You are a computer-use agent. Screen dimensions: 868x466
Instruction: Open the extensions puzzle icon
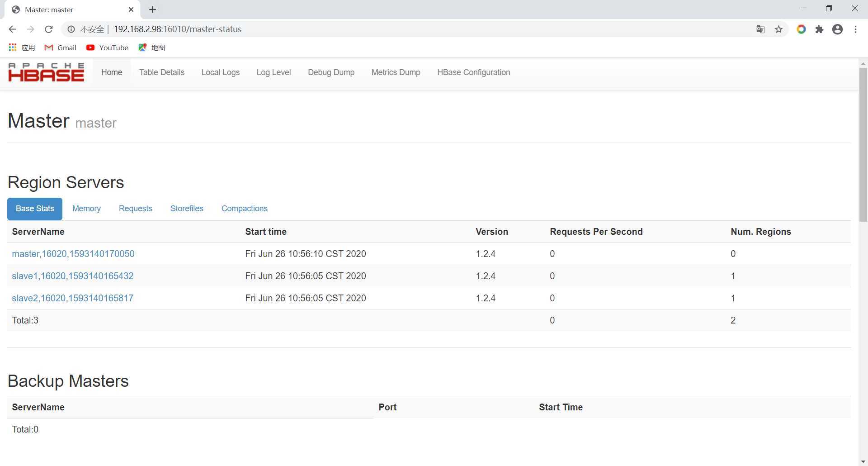[x=819, y=29]
